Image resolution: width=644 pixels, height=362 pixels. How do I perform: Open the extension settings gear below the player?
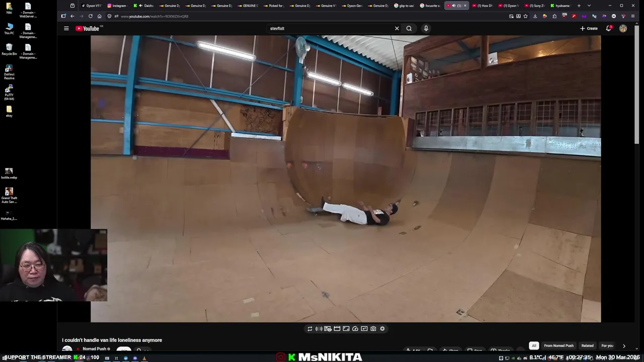click(x=382, y=329)
